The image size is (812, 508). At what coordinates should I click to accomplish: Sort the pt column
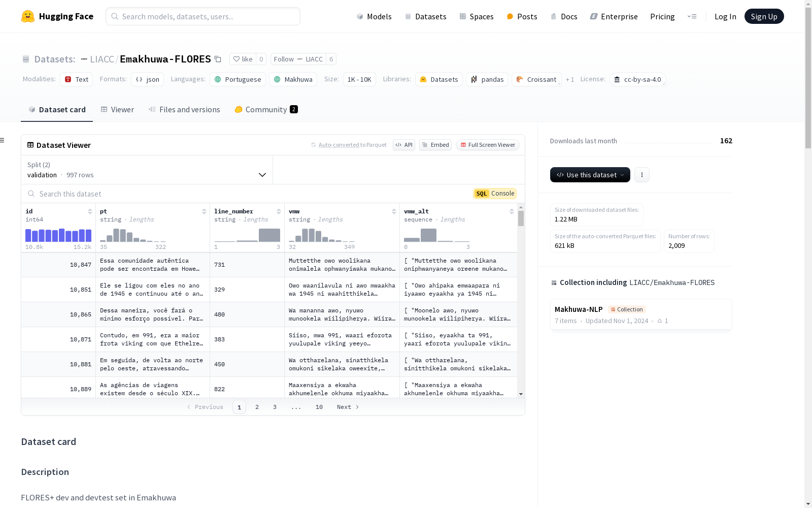[x=204, y=211]
